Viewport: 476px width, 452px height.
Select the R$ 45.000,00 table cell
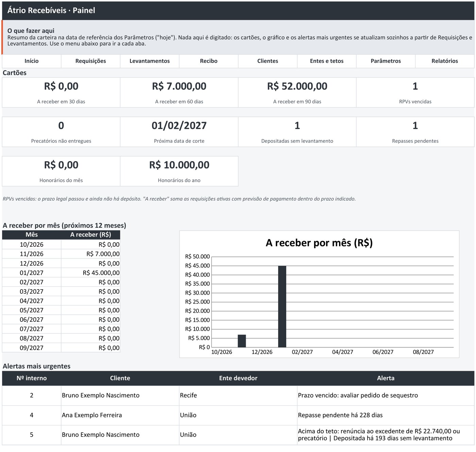91,273
